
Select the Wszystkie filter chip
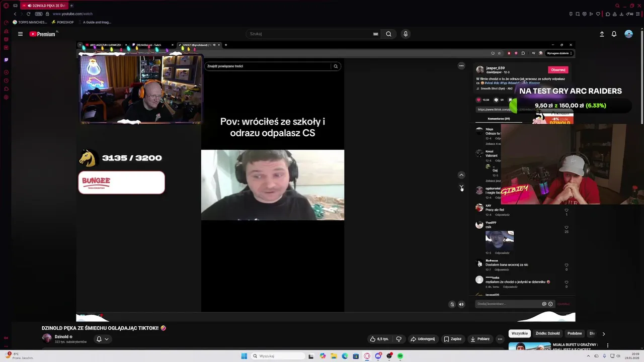pos(520,333)
